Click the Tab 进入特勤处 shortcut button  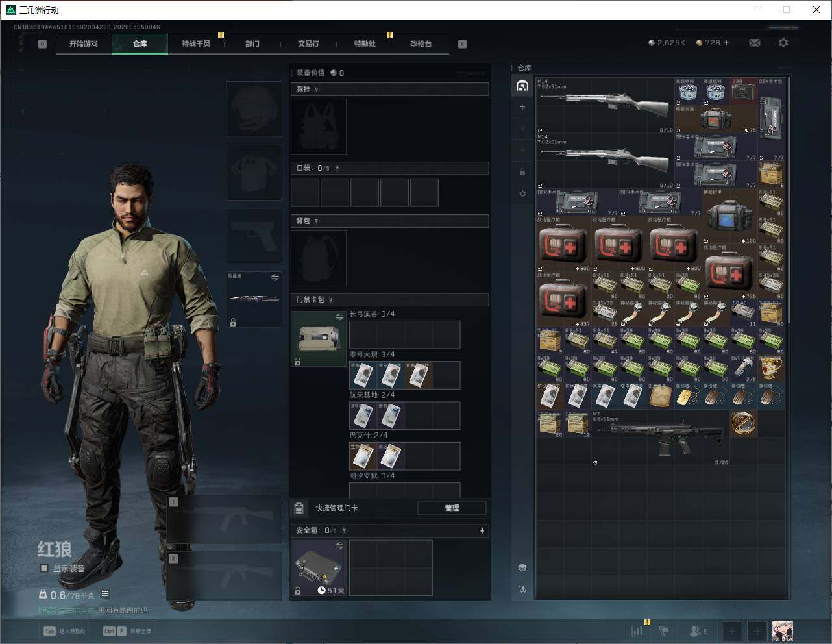pos(64,631)
